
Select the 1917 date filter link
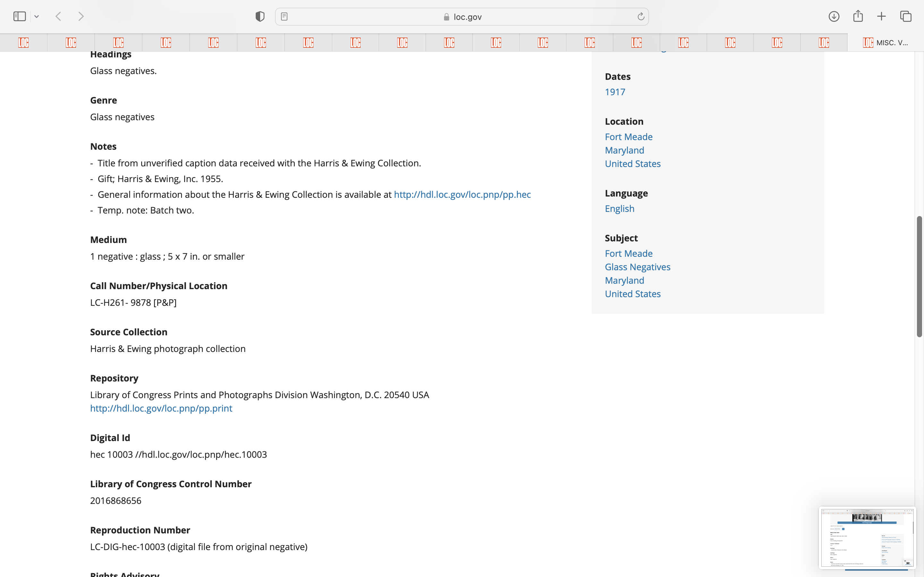[615, 92]
